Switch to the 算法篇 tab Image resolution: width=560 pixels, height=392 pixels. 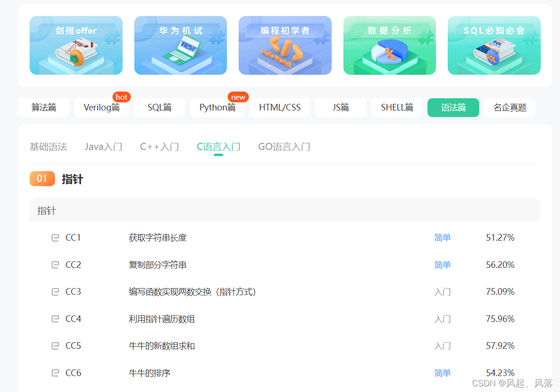(x=43, y=107)
